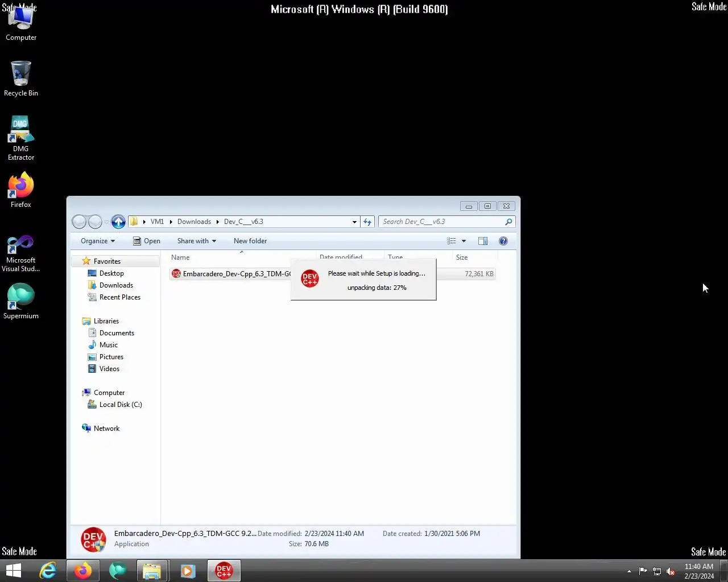
Task: Click the New folder button
Action: (250, 241)
